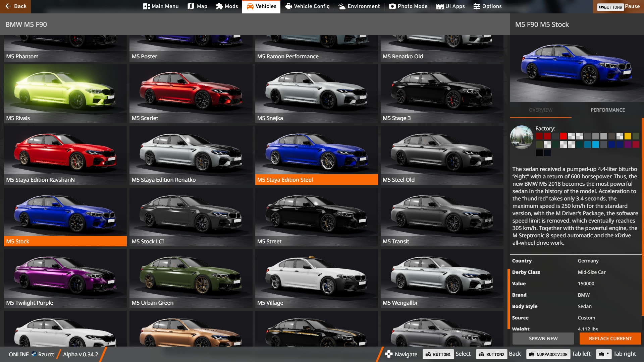Pick the bright red factory color swatch
This screenshot has height=362, width=644.
click(563, 136)
